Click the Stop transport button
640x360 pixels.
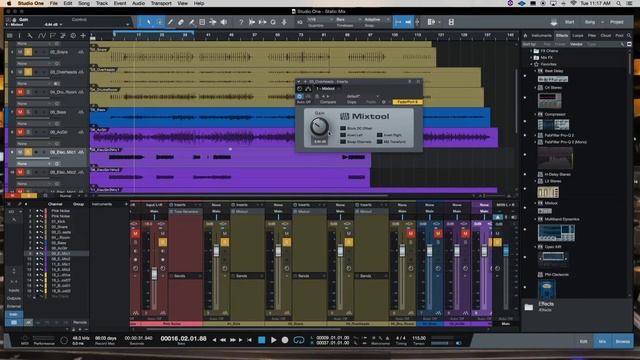[x=262, y=340]
